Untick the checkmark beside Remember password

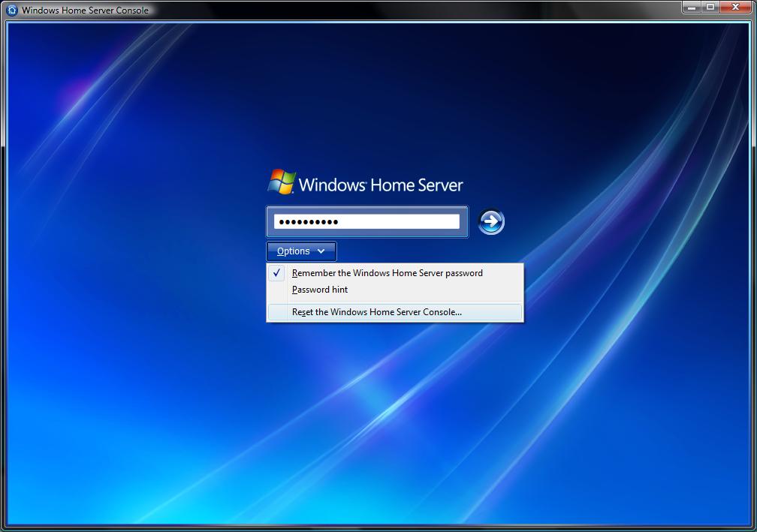click(277, 273)
